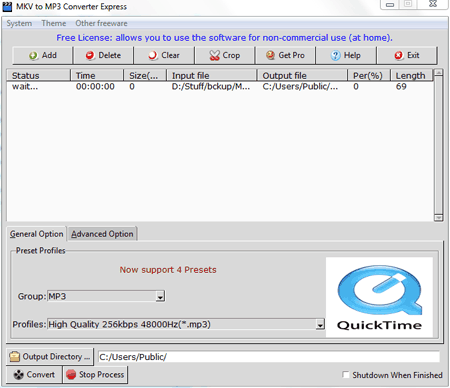Expand the Group MP3 dropdown

tap(160, 296)
